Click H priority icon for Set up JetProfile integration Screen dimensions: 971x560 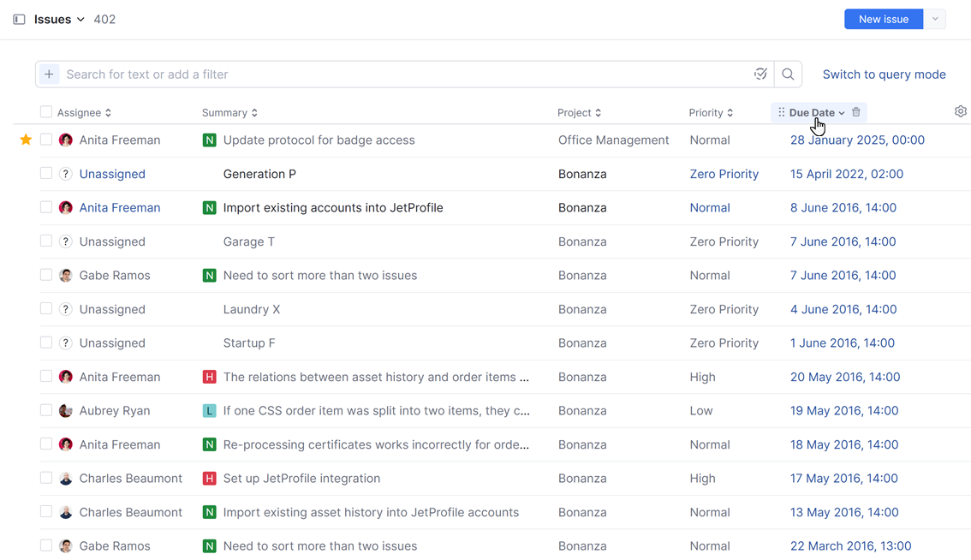coord(209,479)
